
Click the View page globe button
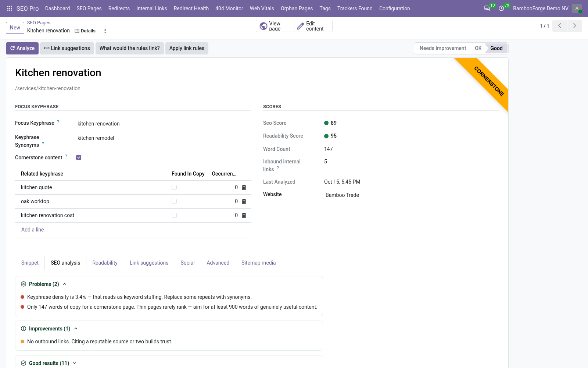click(275, 26)
